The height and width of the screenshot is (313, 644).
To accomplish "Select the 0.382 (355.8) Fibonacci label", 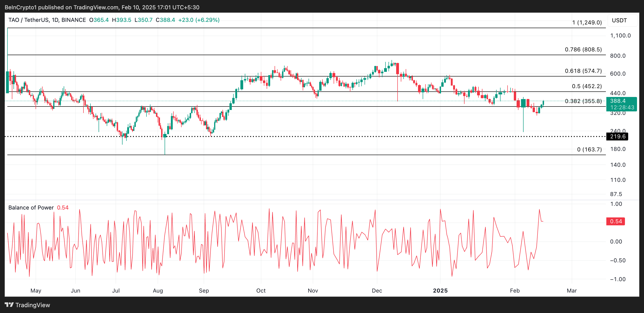I will coord(583,101).
